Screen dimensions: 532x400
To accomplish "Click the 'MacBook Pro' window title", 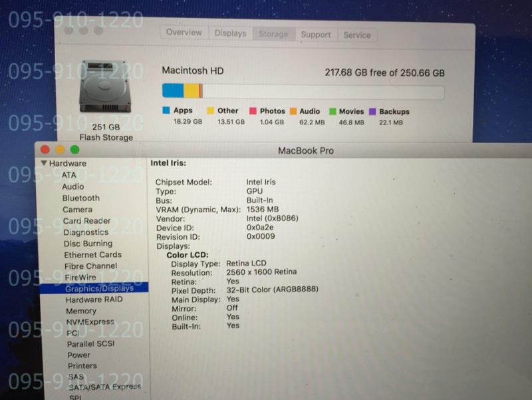I will click(306, 151).
